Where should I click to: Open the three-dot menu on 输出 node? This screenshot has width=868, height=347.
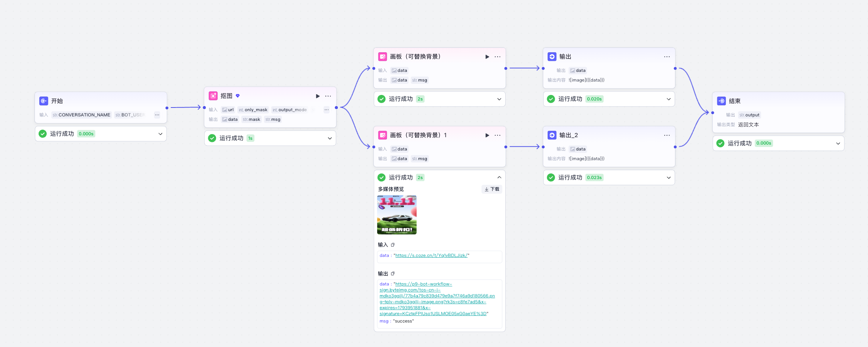click(667, 57)
